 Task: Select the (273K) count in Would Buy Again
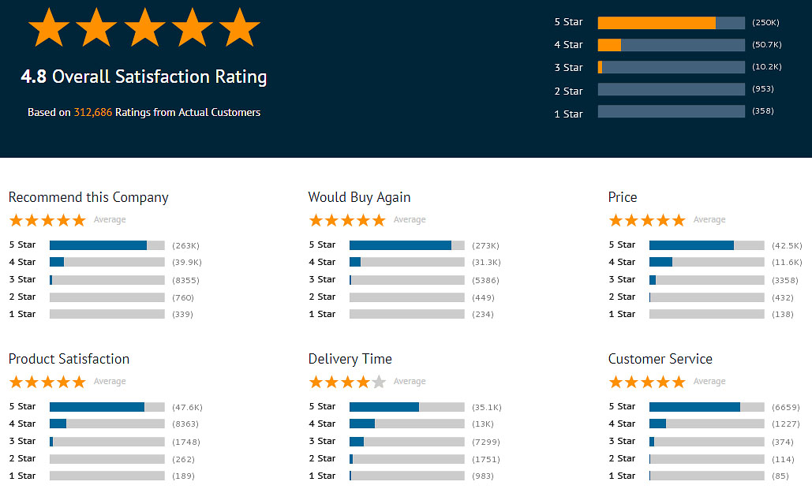point(486,245)
